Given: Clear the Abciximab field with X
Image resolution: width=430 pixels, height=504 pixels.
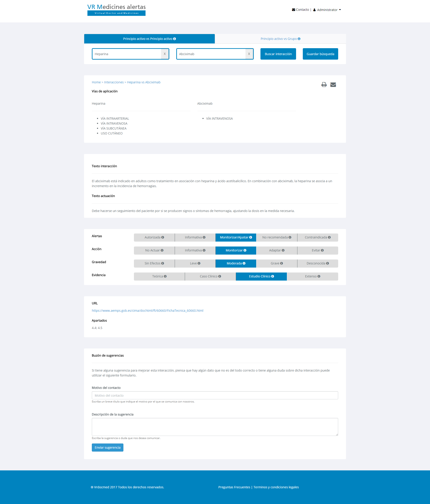Looking at the screenshot, I should tap(249, 54).
